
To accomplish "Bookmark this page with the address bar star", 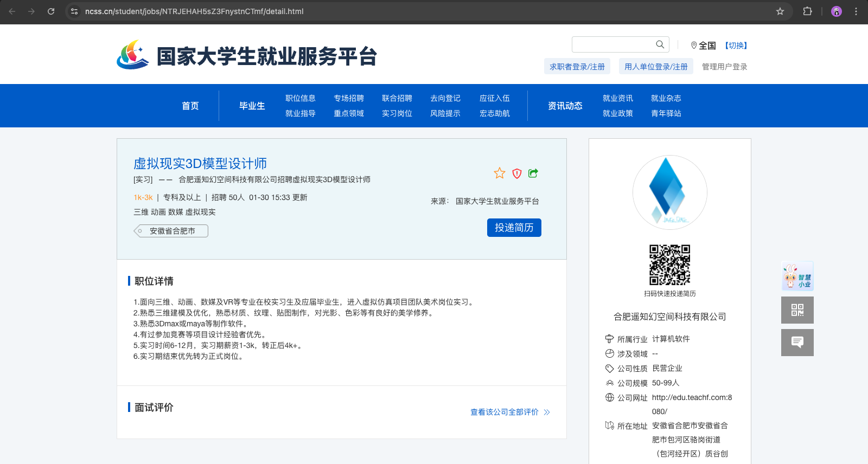I will tap(780, 11).
